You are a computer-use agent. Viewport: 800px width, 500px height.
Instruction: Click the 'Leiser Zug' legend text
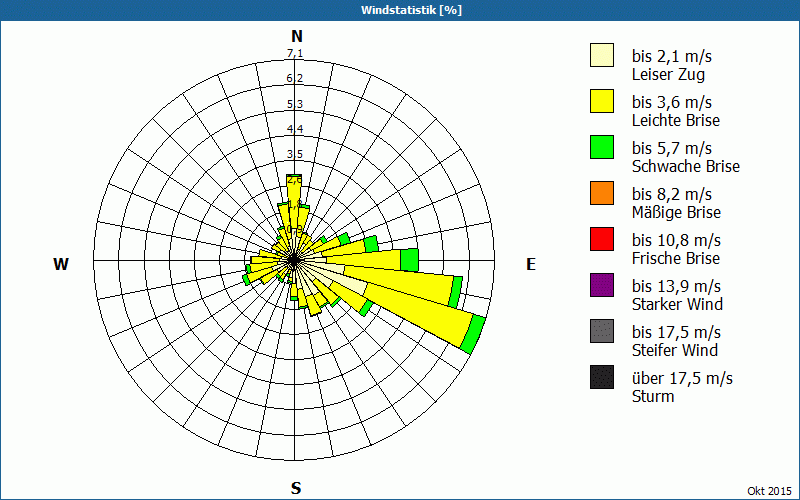(668, 74)
